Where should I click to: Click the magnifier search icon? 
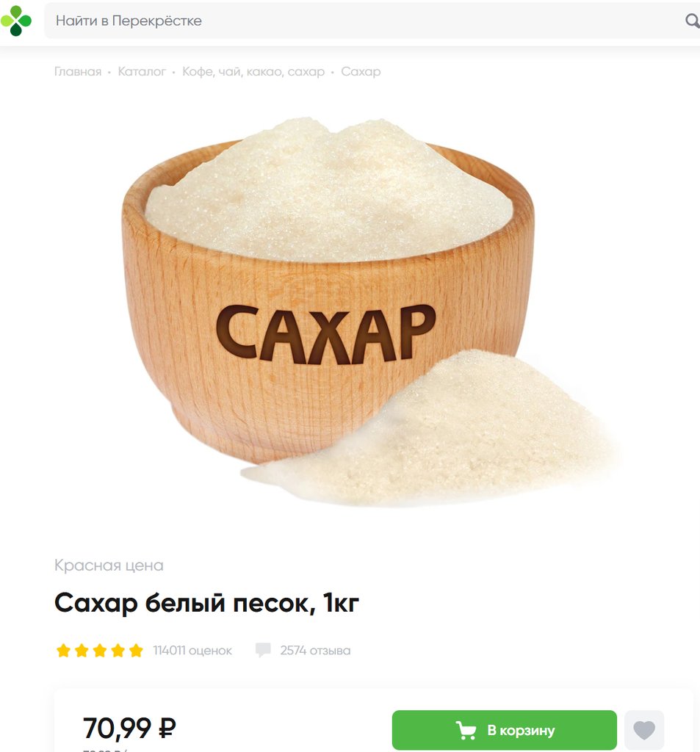(693, 21)
